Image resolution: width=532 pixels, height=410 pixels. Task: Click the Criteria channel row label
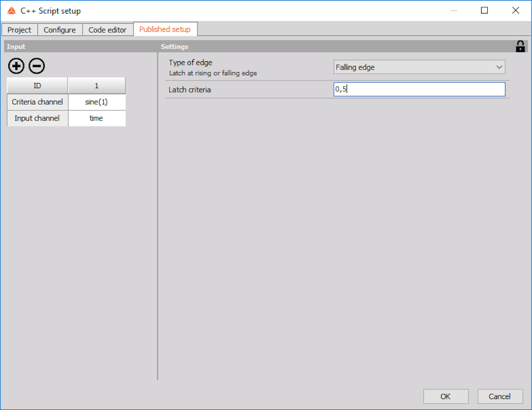37,102
